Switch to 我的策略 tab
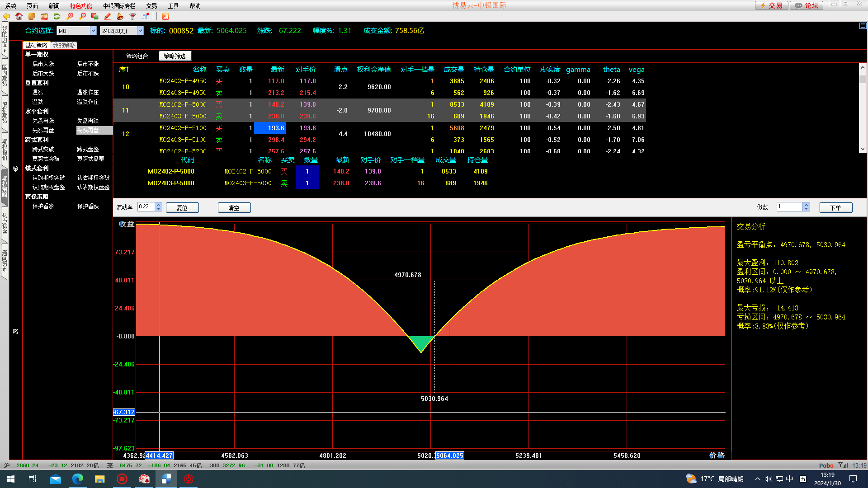868x488 pixels. tap(64, 45)
